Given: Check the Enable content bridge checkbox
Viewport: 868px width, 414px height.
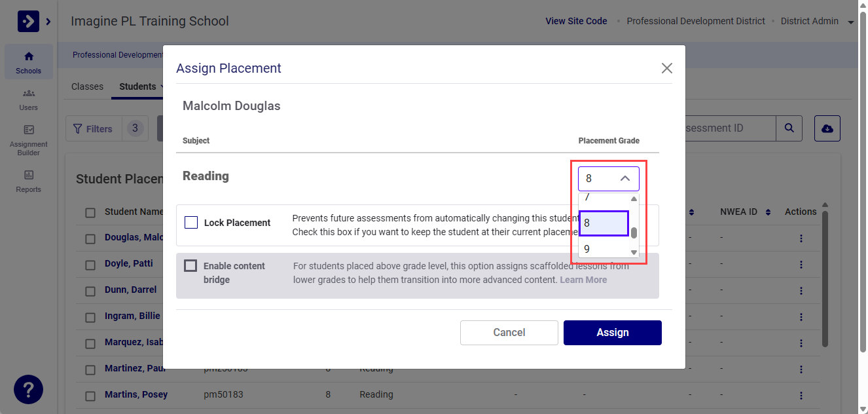Looking at the screenshot, I should click(x=190, y=265).
